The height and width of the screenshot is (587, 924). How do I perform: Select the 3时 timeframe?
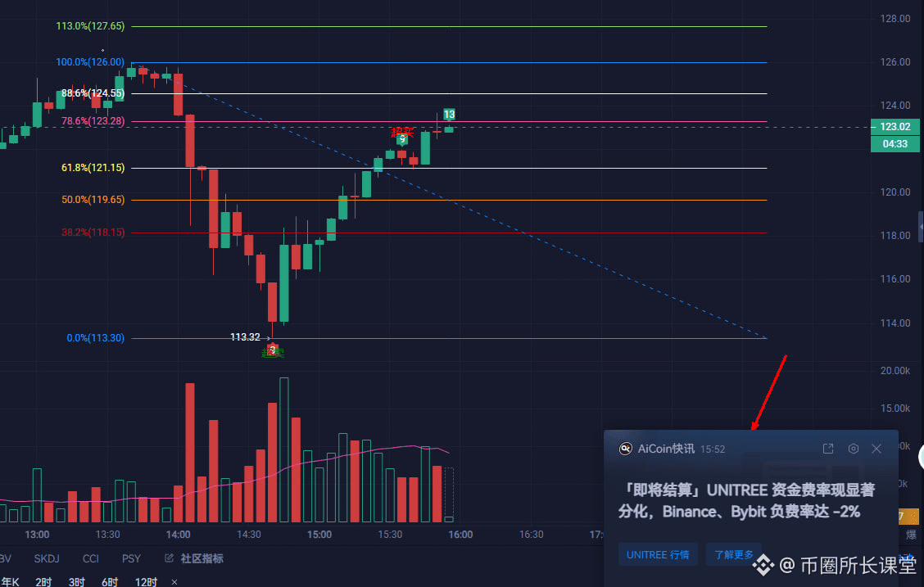[x=77, y=582]
